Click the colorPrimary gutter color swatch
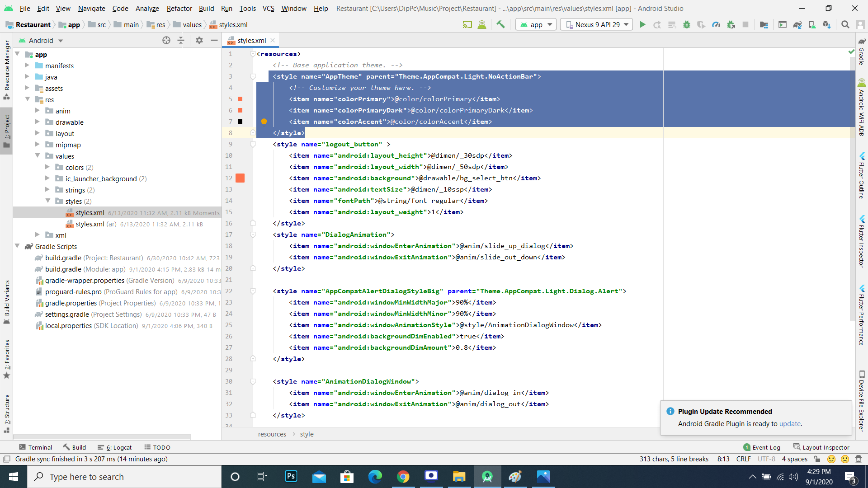The height and width of the screenshot is (488, 868). click(x=240, y=99)
